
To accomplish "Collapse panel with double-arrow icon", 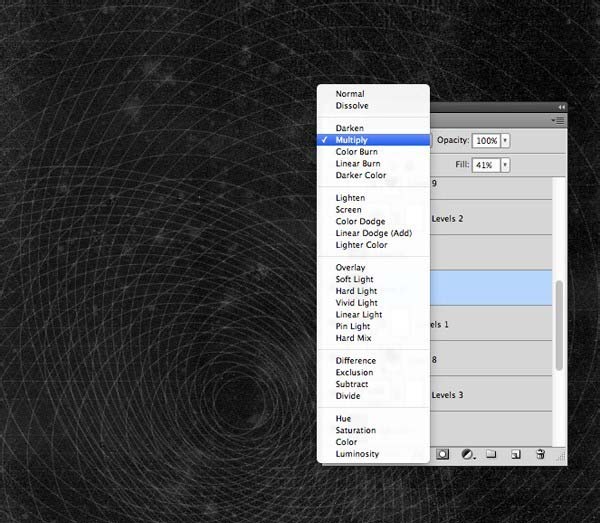I will click(561, 108).
